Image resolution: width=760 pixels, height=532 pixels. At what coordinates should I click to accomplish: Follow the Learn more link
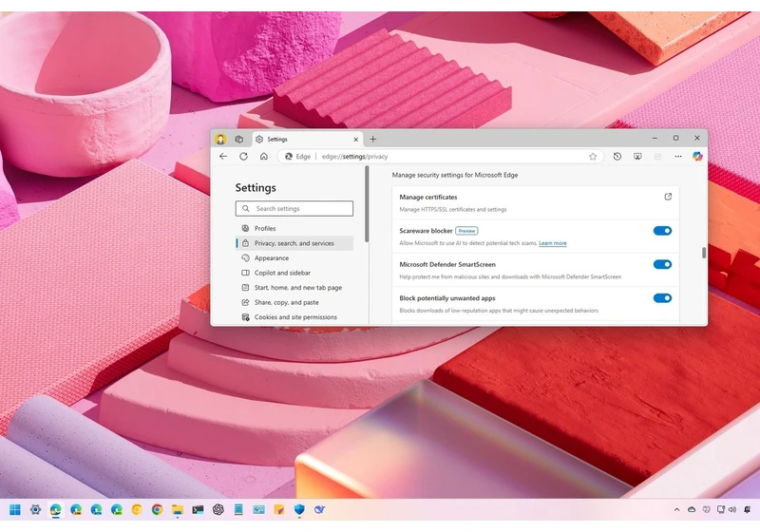(x=553, y=243)
